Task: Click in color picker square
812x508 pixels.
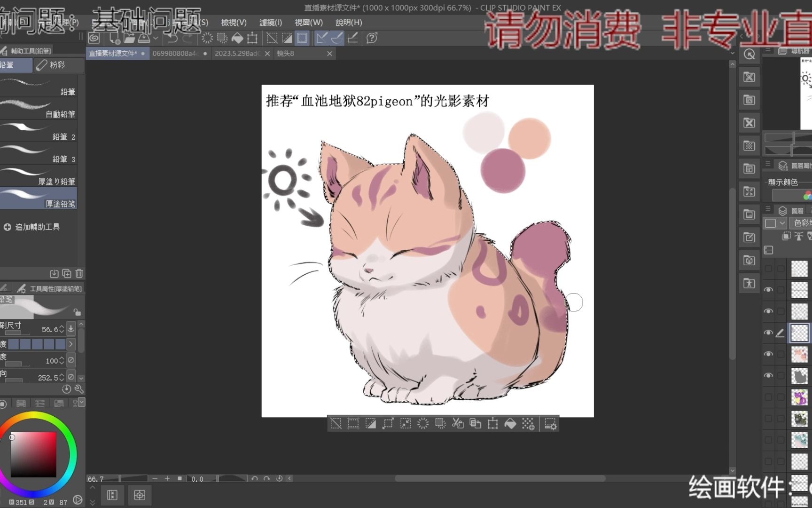Action: (x=33, y=454)
